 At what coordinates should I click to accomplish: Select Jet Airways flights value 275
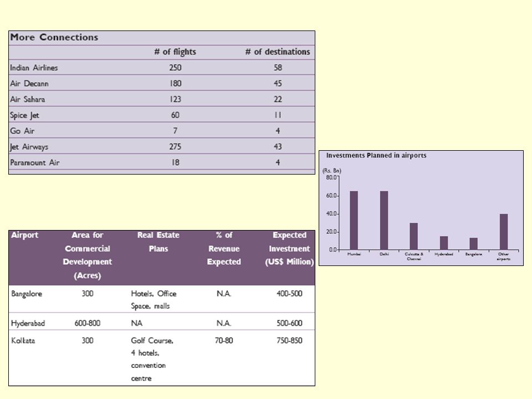[x=176, y=146]
